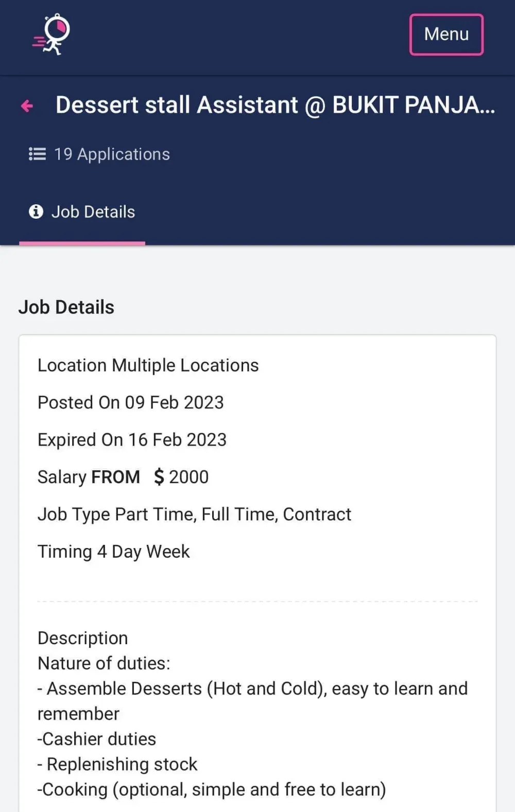Click the Job Type Part Time line
The image size is (515, 812).
(x=194, y=515)
